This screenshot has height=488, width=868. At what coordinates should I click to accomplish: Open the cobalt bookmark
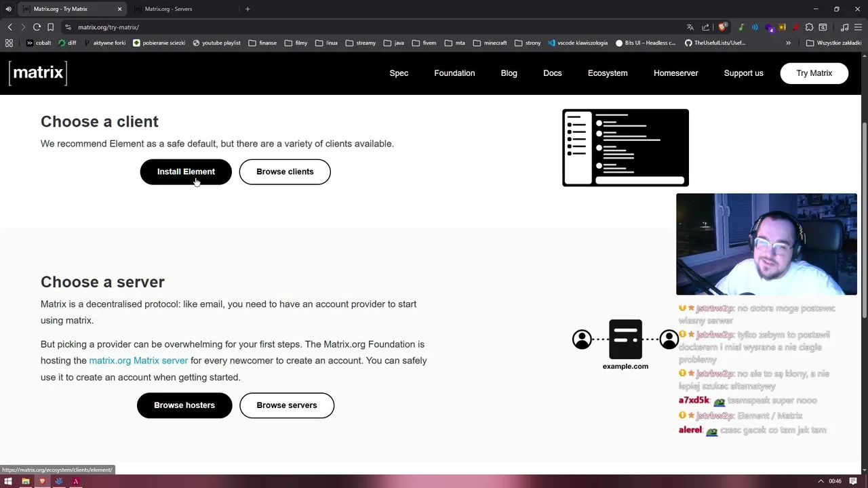[x=39, y=43]
